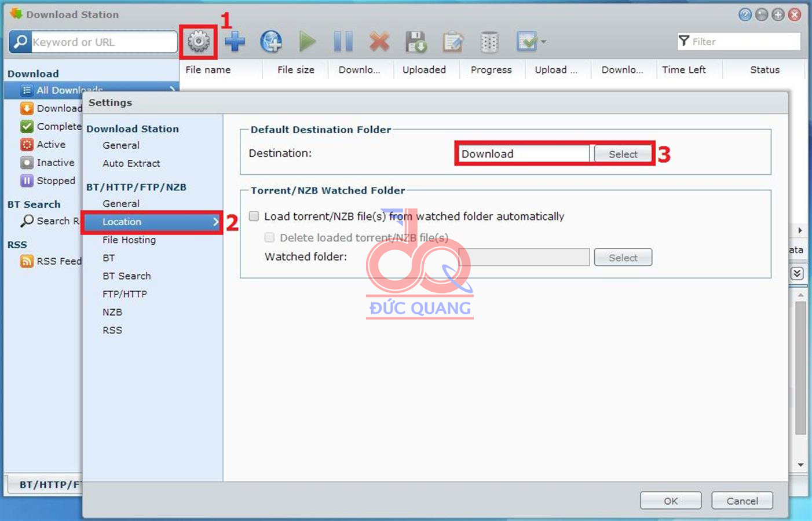Screen dimensions: 812x521
Task: Click the grey Inactive status icon
Action: [x=27, y=163]
